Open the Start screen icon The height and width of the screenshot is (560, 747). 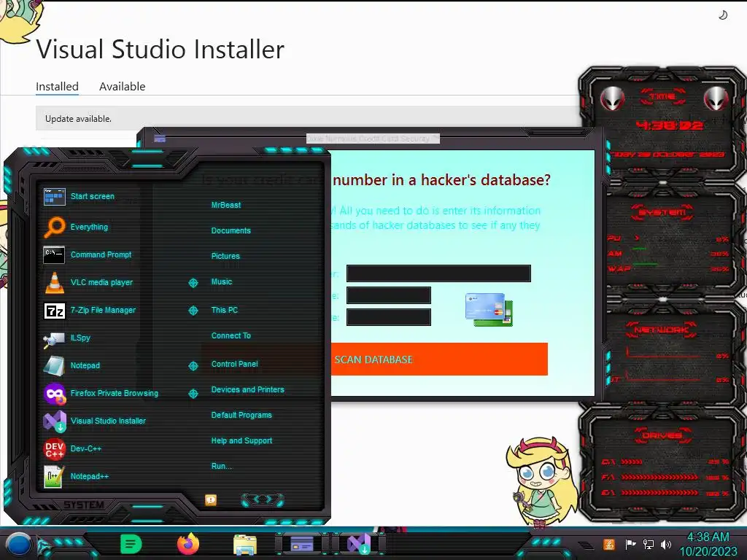click(54, 197)
